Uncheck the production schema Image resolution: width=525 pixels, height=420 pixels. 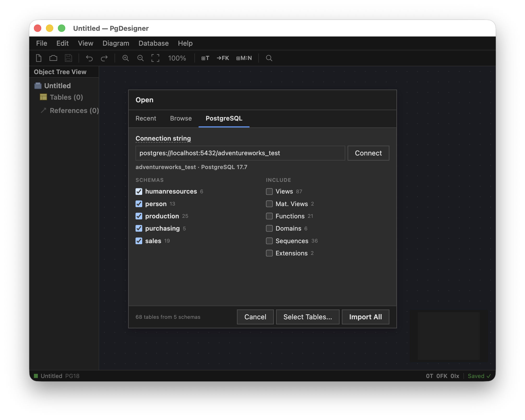139,216
